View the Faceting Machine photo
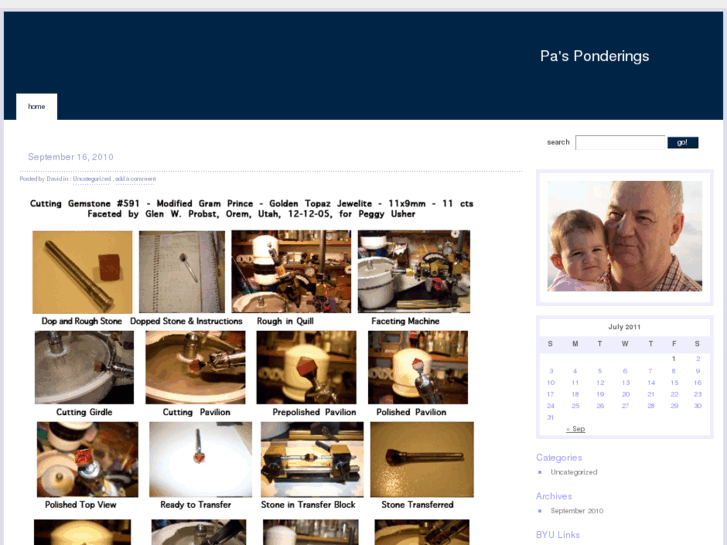Viewport: 727px width, 545px height. pyautogui.click(x=414, y=271)
